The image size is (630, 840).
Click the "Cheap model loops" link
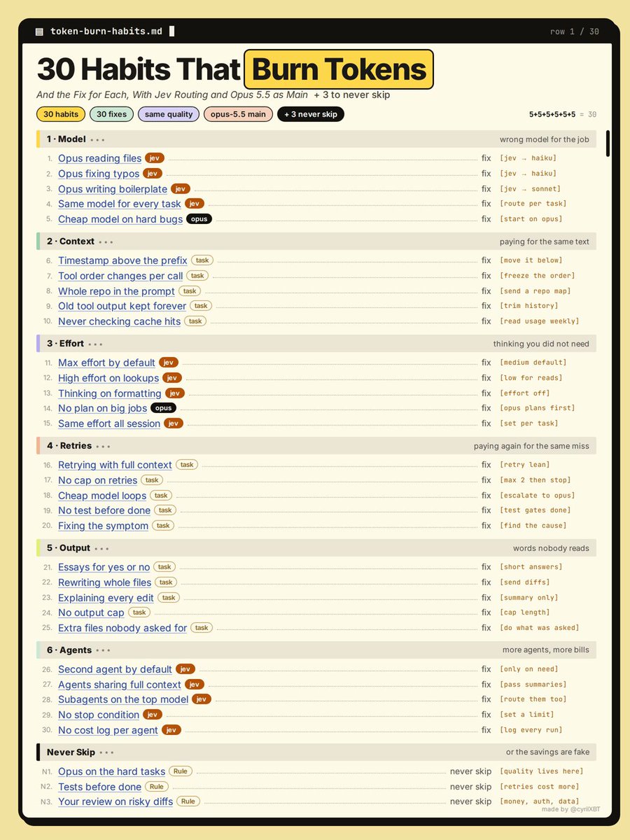click(102, 496)
